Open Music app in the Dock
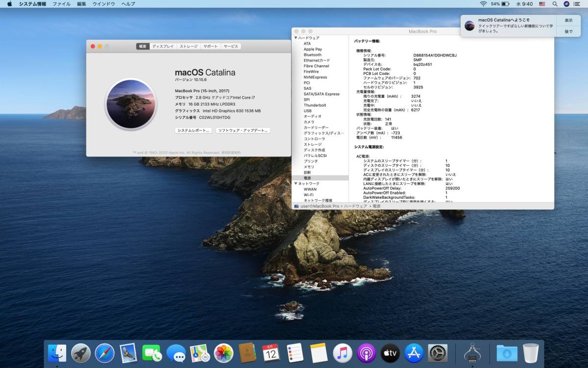The height and width of the screenshot is (368, 588). [343, 353]
